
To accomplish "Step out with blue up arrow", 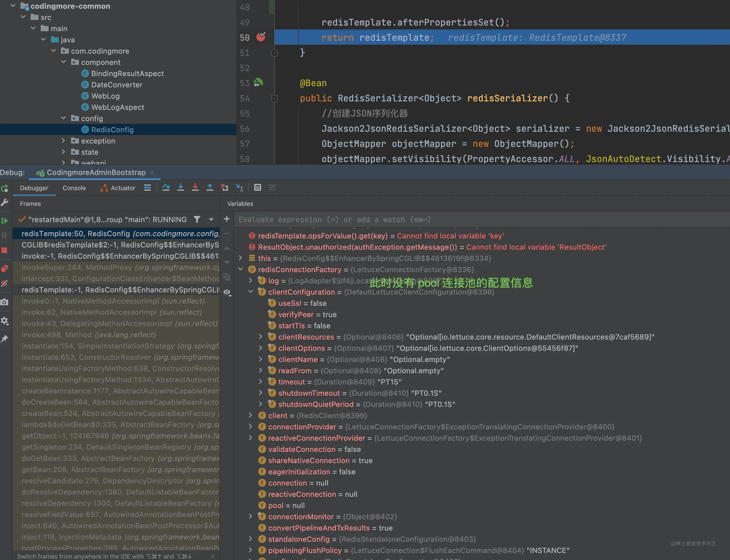I will pyautogui.click(x=210, y=188).
